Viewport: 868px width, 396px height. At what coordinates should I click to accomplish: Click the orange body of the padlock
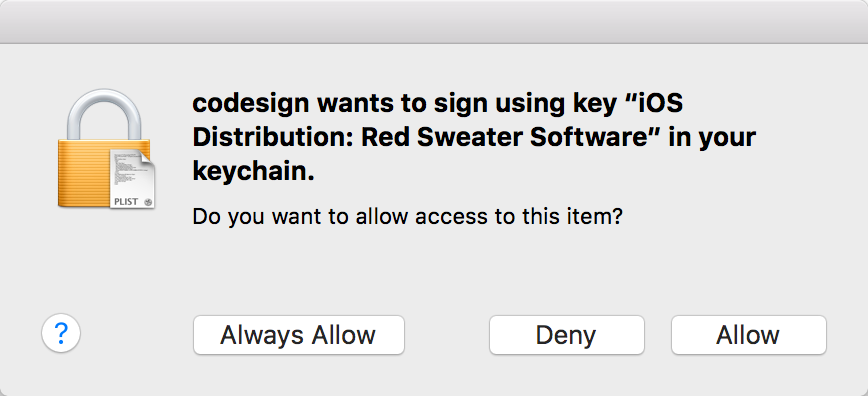(83, 172)
